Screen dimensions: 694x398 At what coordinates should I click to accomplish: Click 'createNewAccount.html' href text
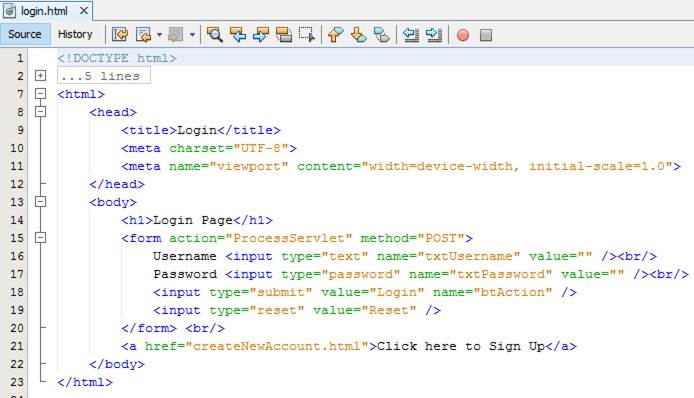click(x=277, y=346)
